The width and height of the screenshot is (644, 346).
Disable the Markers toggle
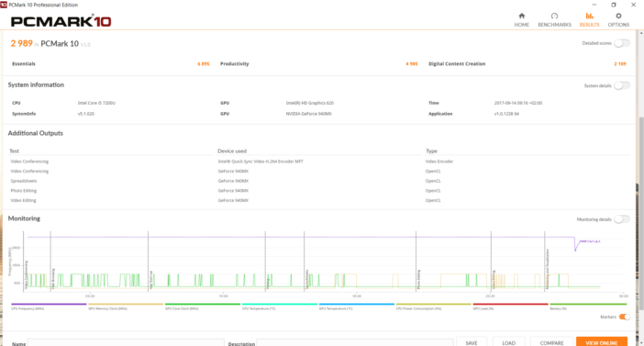coord(625,317)
